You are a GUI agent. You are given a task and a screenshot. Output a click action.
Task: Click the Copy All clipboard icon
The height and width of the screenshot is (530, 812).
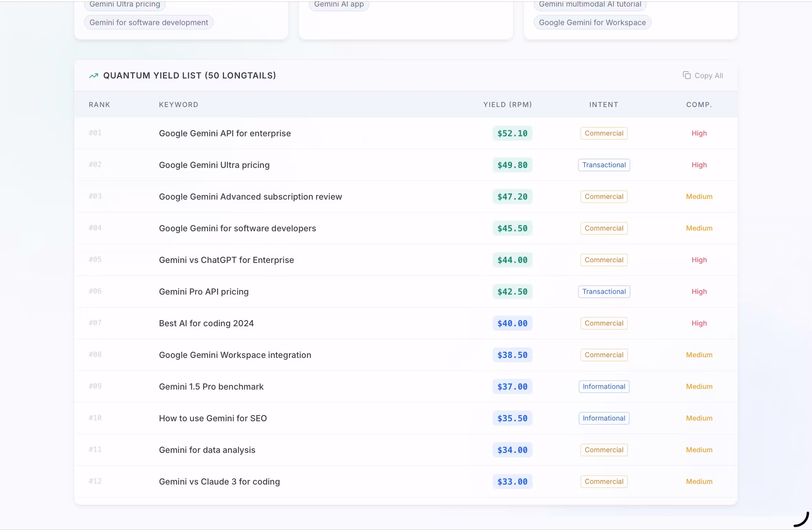[686, 75]
